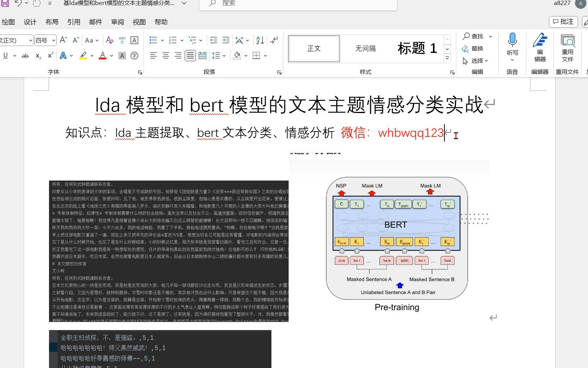
Task: Clear all formatting with eraser icon
Action: click(x=110, y=40)
